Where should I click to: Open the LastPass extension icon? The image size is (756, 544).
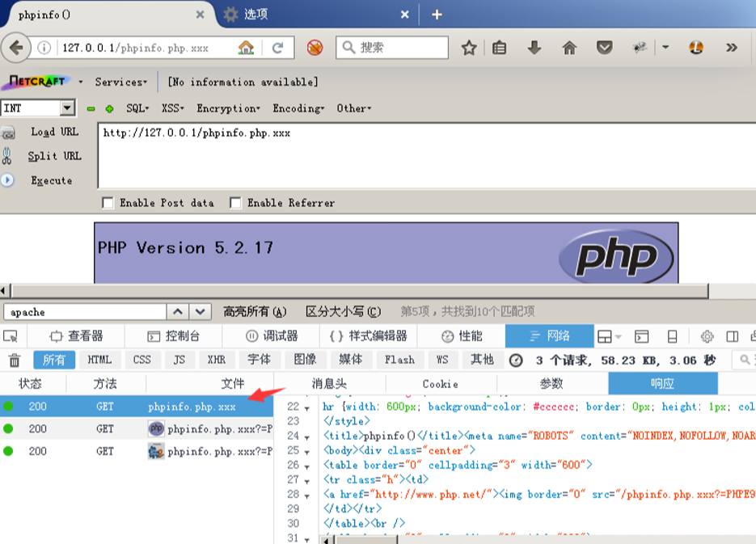pos(696,47)
